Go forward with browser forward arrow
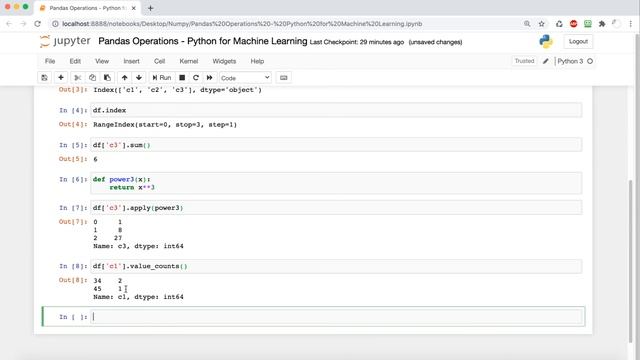This screenshot has width=640, height=360. point(23,24)
